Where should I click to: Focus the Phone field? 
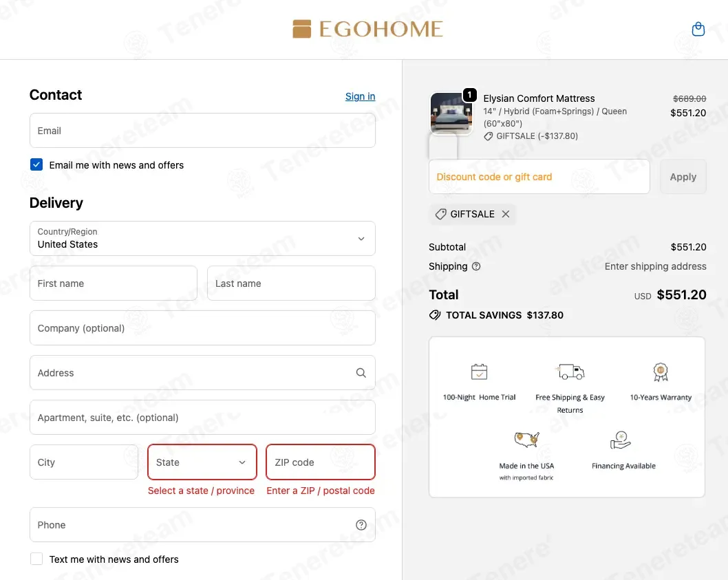point(202,525)
